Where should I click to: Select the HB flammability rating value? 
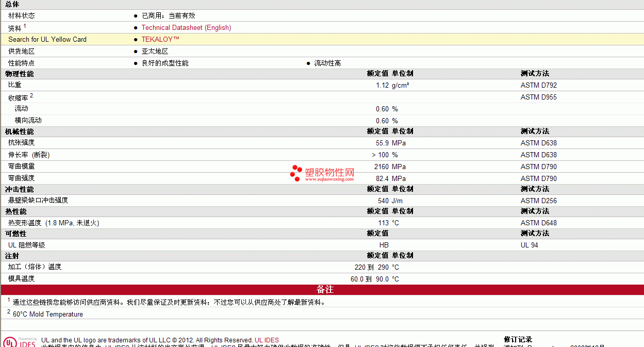tap(384, 245)
